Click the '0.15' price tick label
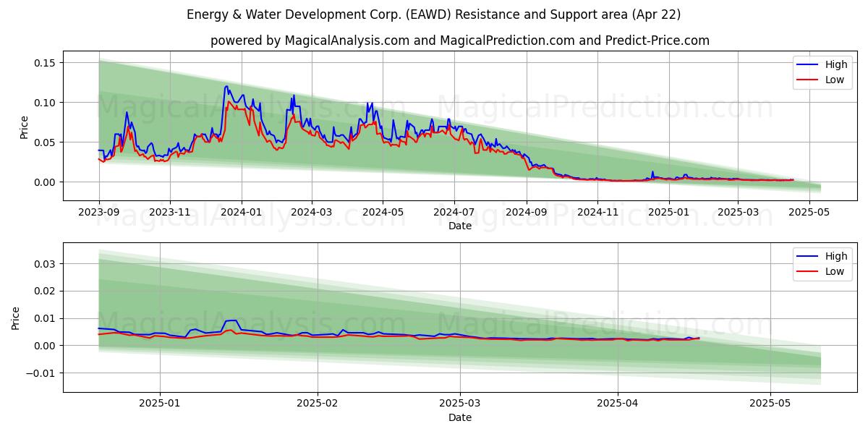 (45, 63)
